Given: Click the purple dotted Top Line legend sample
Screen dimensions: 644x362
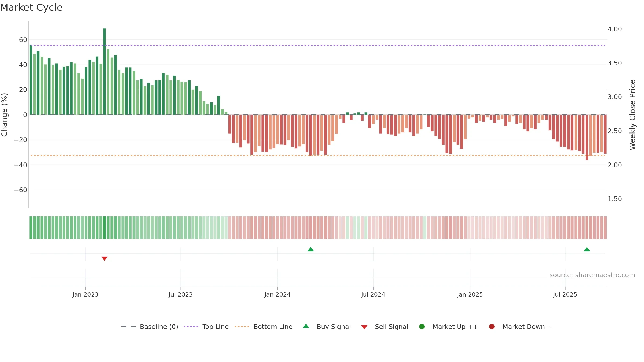Looking at the screenshot, I should click(x=191, y=327).
